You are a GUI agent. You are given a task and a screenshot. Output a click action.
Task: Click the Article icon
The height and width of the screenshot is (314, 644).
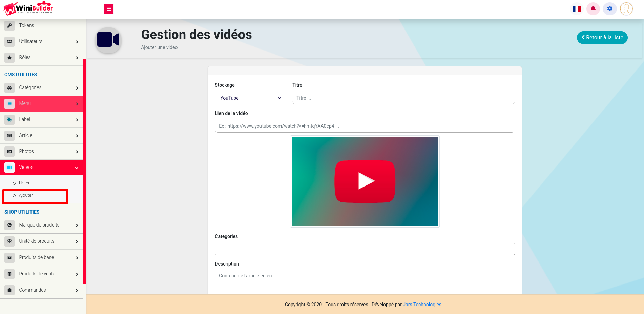pos(9,135)
